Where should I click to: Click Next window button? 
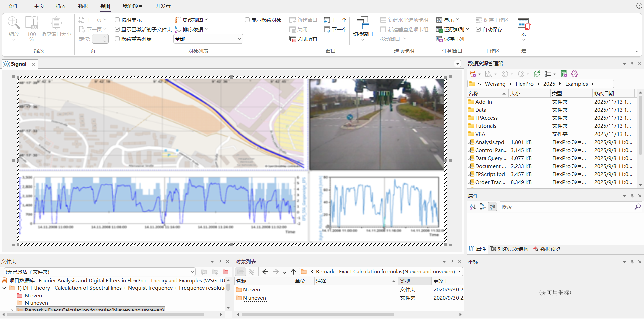pyautogui.click(x=335, y=30)
